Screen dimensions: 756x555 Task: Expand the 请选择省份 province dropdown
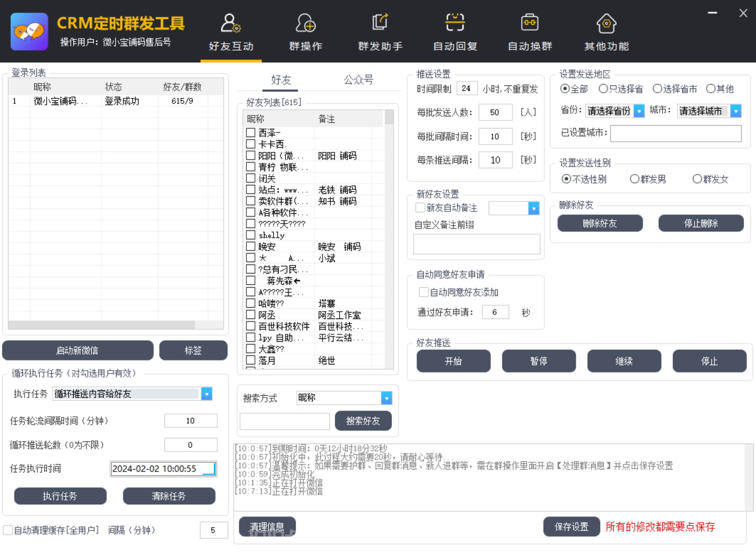click(640, 111)
